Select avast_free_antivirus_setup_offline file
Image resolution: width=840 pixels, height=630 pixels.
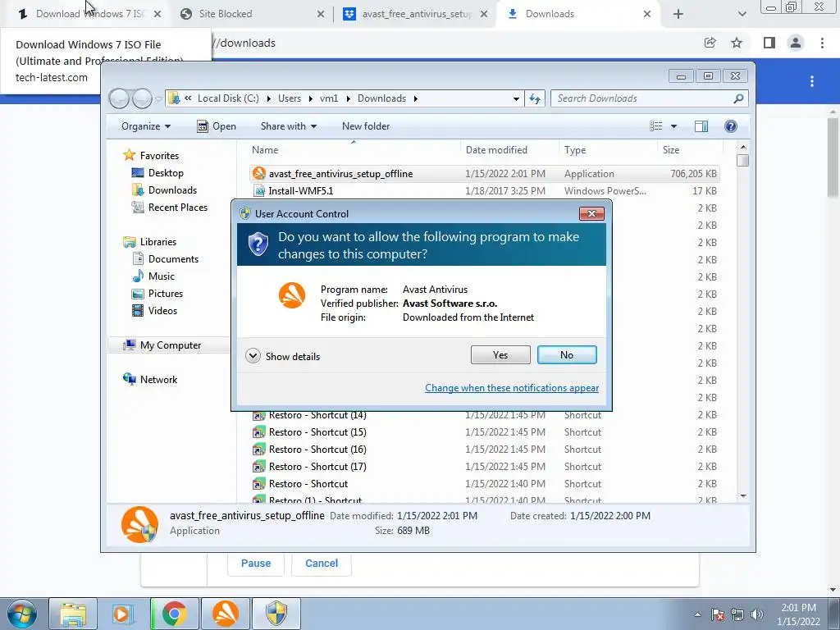[x=484, y=174]
